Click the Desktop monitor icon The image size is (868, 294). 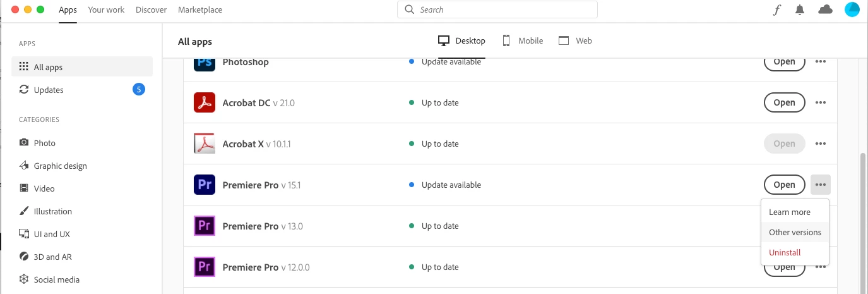click(x=444, y=40)
